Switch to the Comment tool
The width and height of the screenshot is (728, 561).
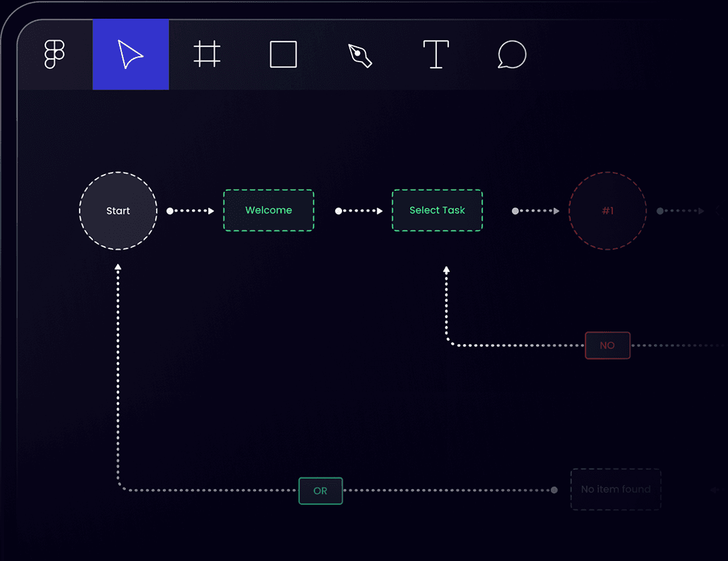[x=512, y=54]
